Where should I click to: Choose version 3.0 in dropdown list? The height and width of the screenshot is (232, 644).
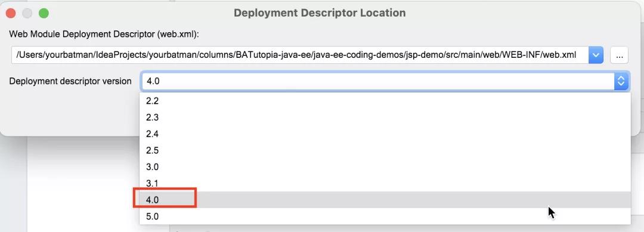pyautogui.click(x=385, y=167)
